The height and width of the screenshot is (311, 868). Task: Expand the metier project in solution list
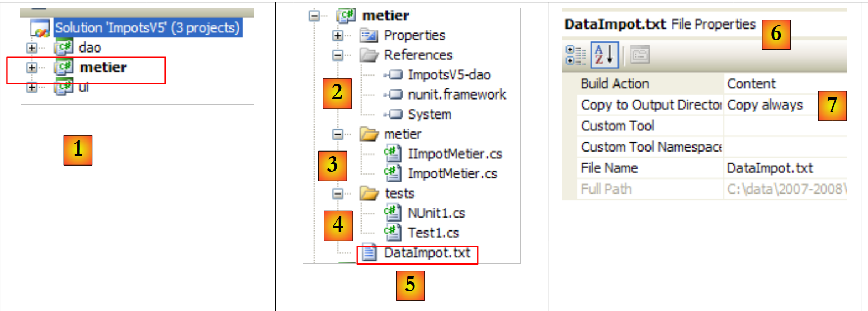[x=32, y=68]
